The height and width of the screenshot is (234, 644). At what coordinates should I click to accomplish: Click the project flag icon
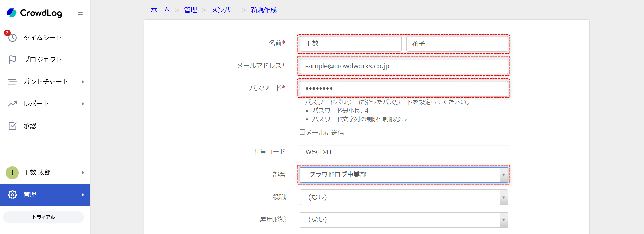click(12, 60)
